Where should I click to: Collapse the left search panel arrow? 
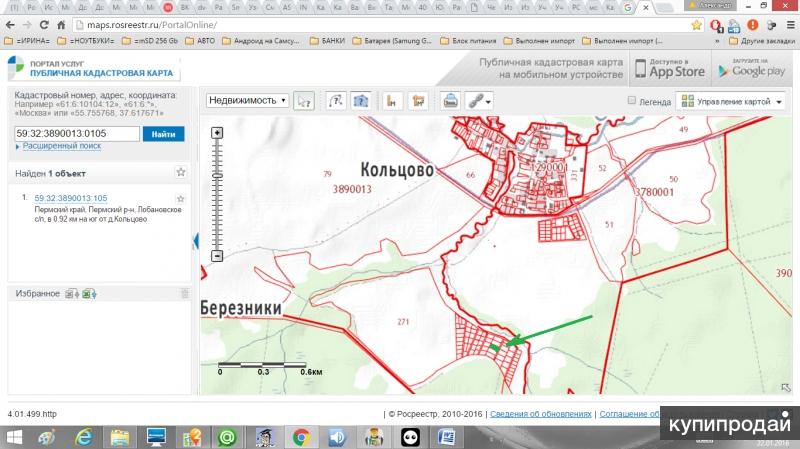pyautogui.click(x=196, y=241)
